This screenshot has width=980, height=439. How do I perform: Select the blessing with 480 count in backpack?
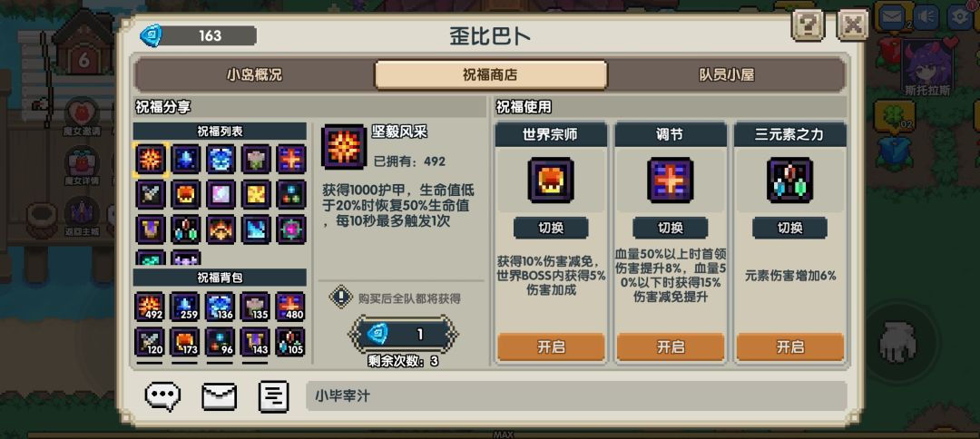coord(290,307)
